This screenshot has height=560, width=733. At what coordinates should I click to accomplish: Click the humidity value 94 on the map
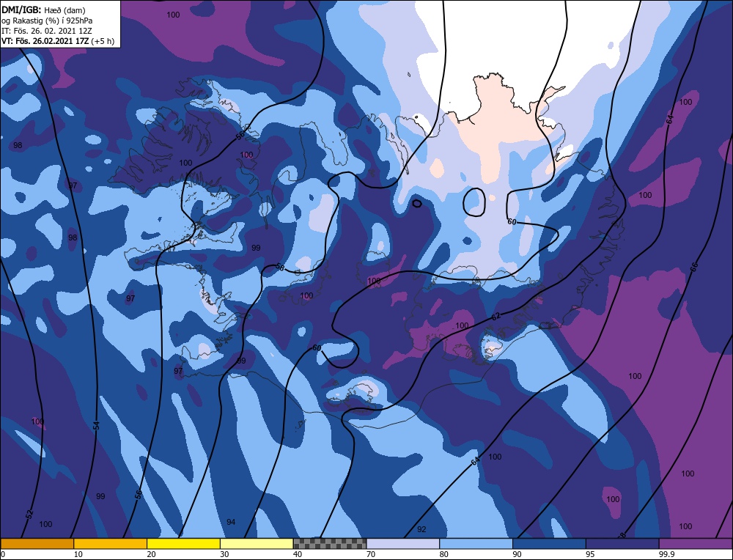231,522
